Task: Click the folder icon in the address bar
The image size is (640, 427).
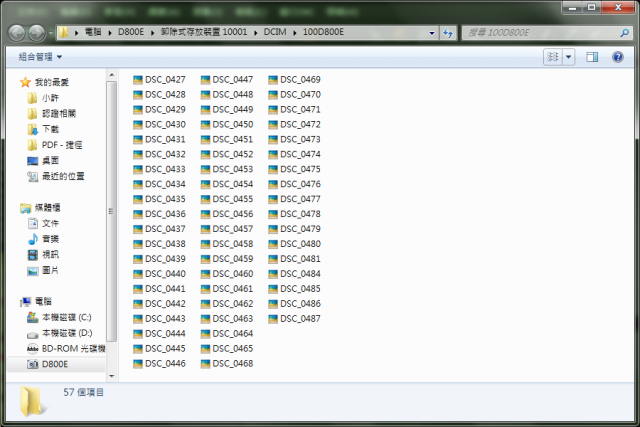Action: tap(63, 32)
